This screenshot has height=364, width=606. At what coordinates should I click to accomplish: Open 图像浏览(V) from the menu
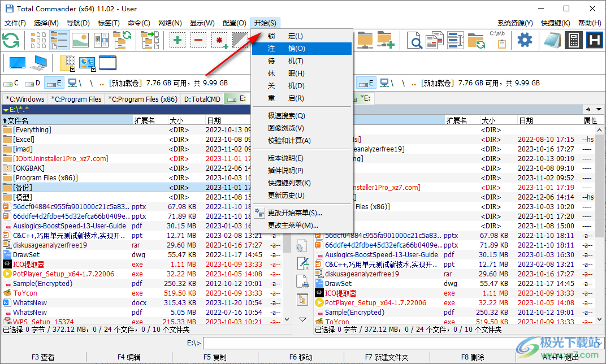coord(302,128)
